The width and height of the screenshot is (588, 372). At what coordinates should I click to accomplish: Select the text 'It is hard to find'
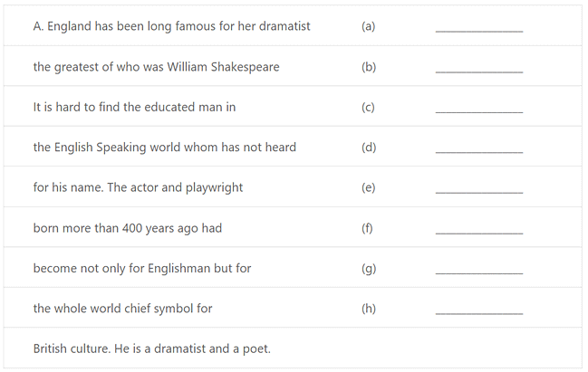pos(134,107)
